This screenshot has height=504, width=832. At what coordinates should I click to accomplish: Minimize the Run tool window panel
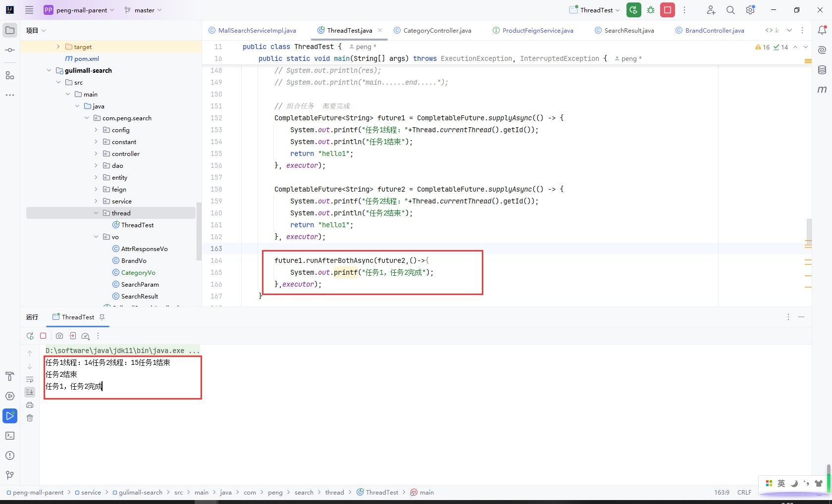(x=801, y=317)
